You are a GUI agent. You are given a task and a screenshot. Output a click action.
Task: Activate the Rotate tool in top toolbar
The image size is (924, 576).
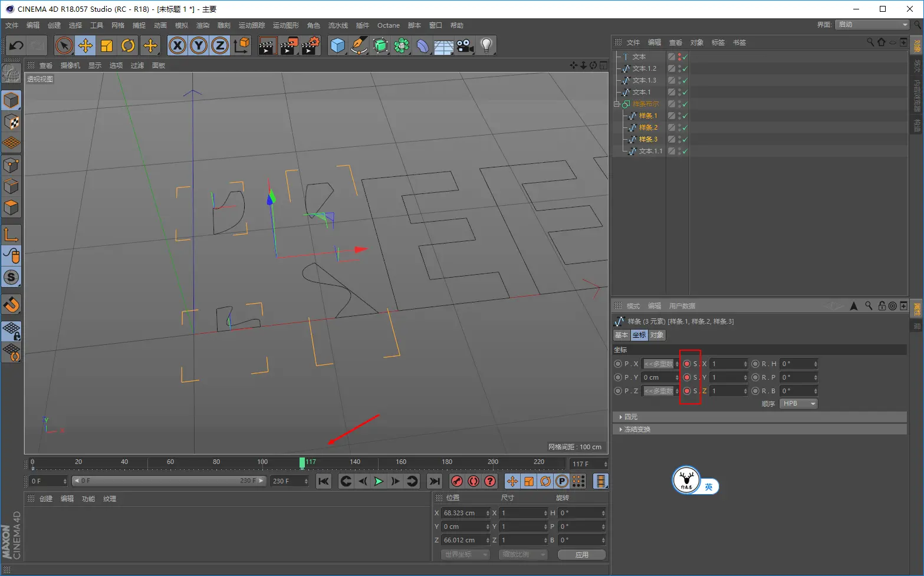pyautogui.click(x=128, y=45)
